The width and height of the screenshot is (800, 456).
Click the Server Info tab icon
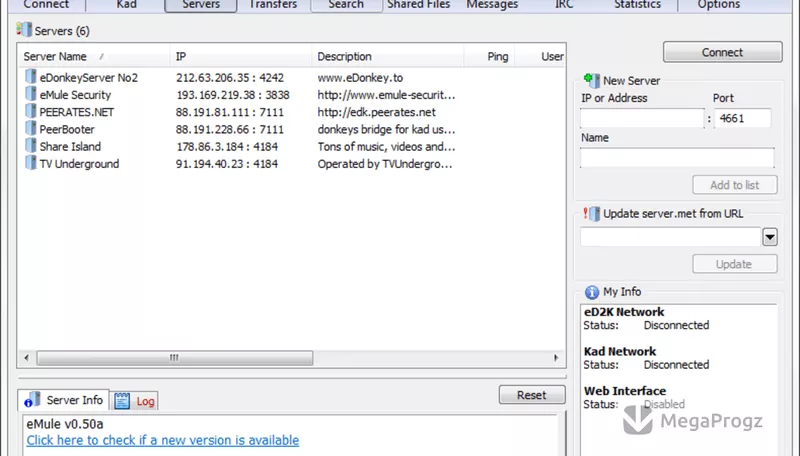click(x=33, y=400)
